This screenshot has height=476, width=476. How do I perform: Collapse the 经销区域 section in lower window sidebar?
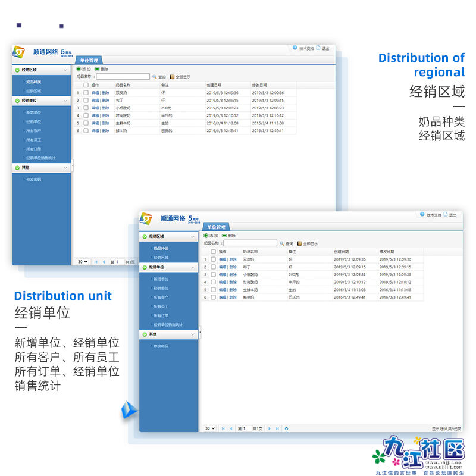(x=193, y=237)
